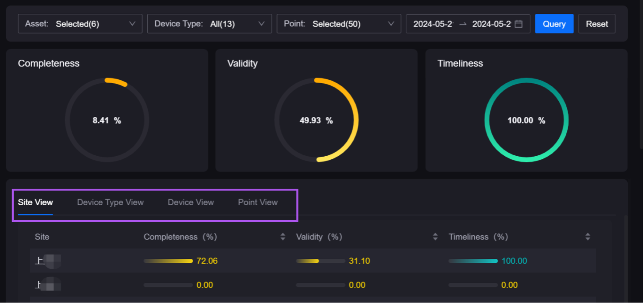This screenshot has width=644, height=303.
Task: Click the start date input field
Action: pyautogui.click(x=433, y=24)
